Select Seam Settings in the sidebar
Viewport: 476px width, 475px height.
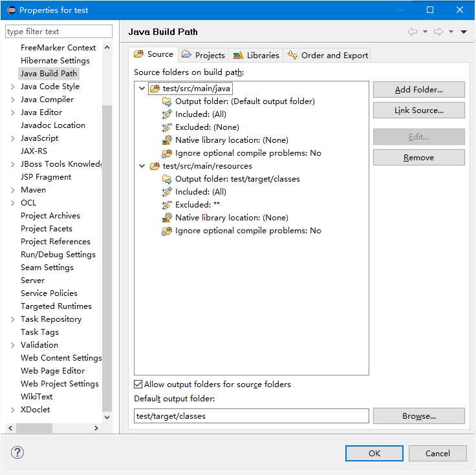[x=47, y=268]
